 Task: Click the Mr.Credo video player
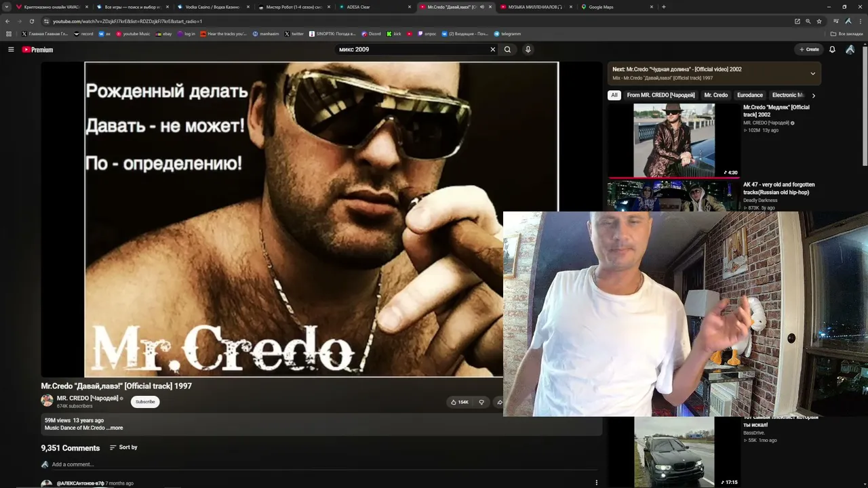point(321,219)
